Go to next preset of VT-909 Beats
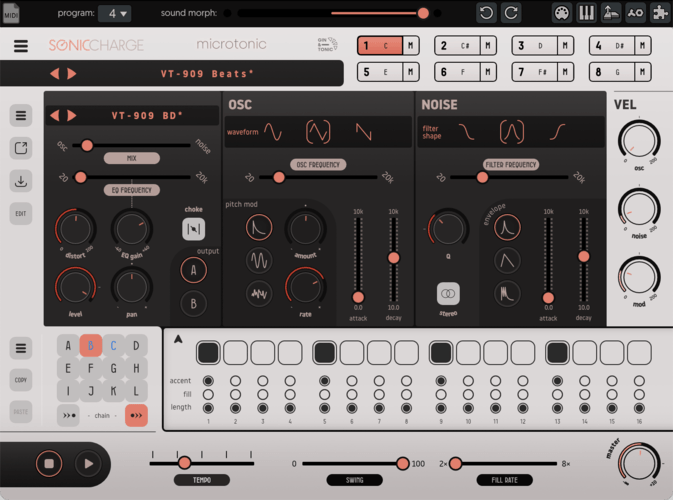 (72, 74)
